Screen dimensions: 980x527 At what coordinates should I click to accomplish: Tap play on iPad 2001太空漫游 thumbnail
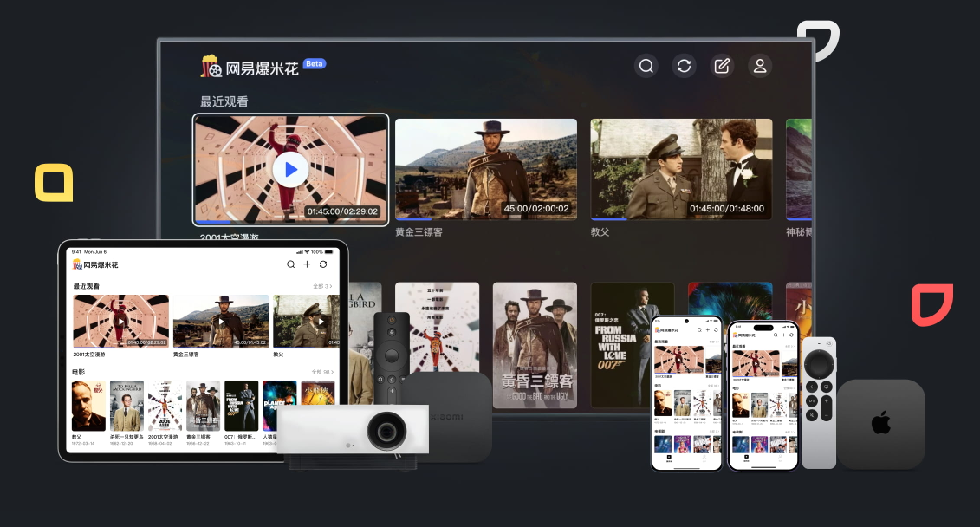tap(120, 322)
